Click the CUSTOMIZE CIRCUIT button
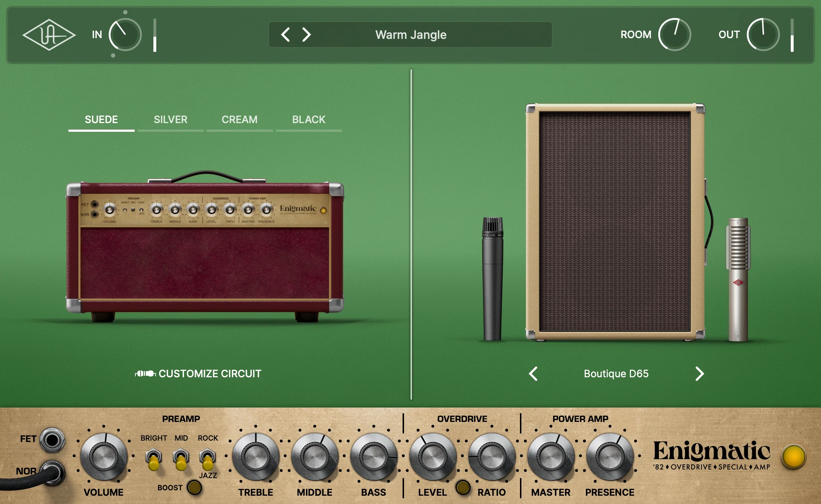 (198, 374)
